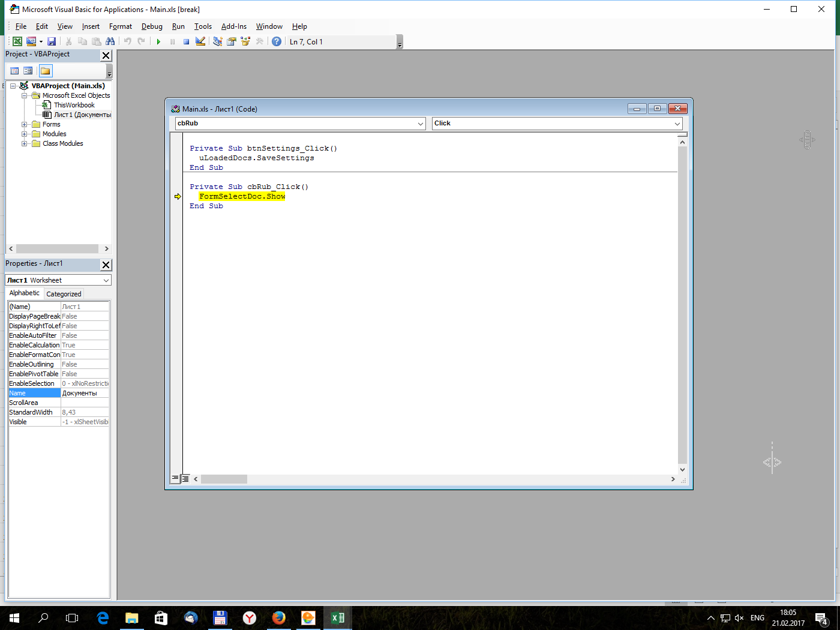Expand the Modules folder node
Viewport: 840px width, 630px height.
click(x=25, y=134)
